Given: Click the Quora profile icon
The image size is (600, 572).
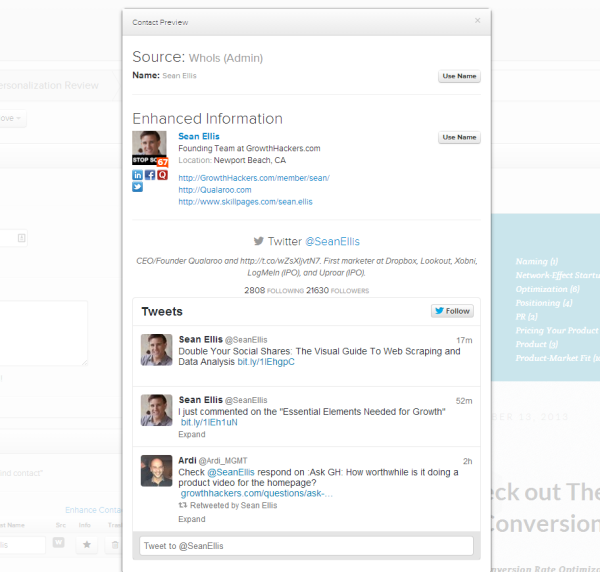Looking at the screenshot, I should 162,175.
